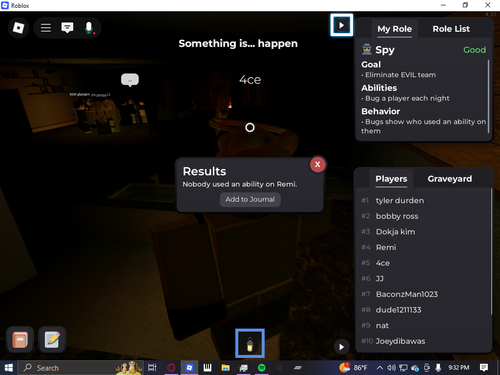Switch to the Players tab
The height and width of the screenshot is (375, 500).
click(x=391, y=179)
